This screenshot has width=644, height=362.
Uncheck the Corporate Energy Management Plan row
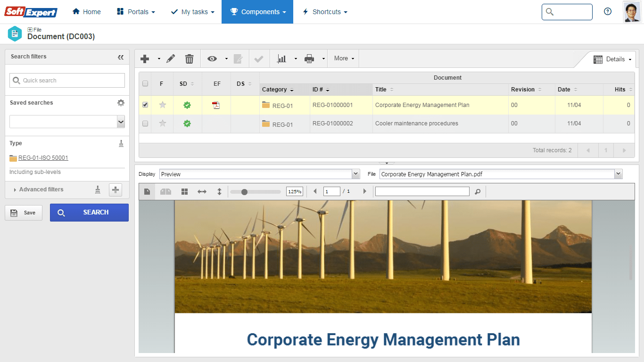145,105
